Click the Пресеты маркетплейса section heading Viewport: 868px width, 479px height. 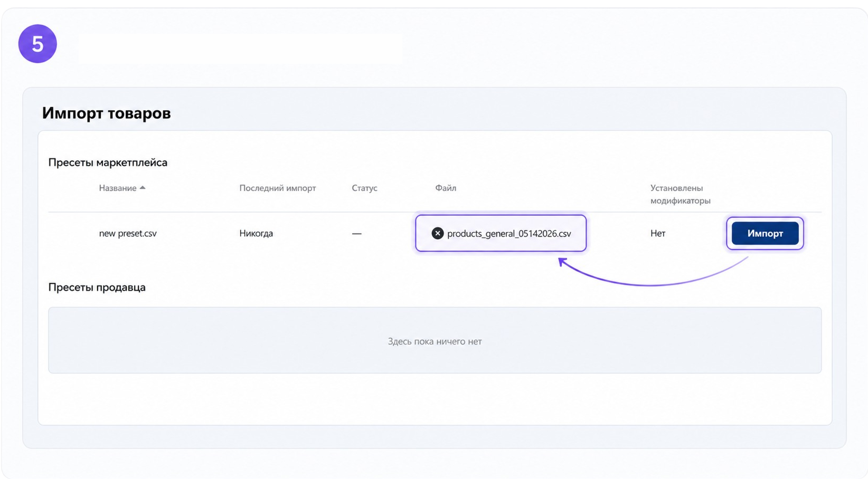pos(108,162)
